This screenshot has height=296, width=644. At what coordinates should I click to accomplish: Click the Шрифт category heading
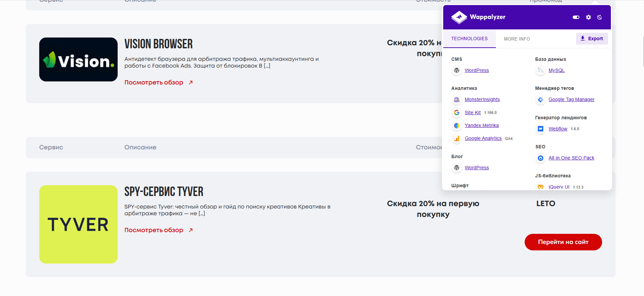(460, 186)
